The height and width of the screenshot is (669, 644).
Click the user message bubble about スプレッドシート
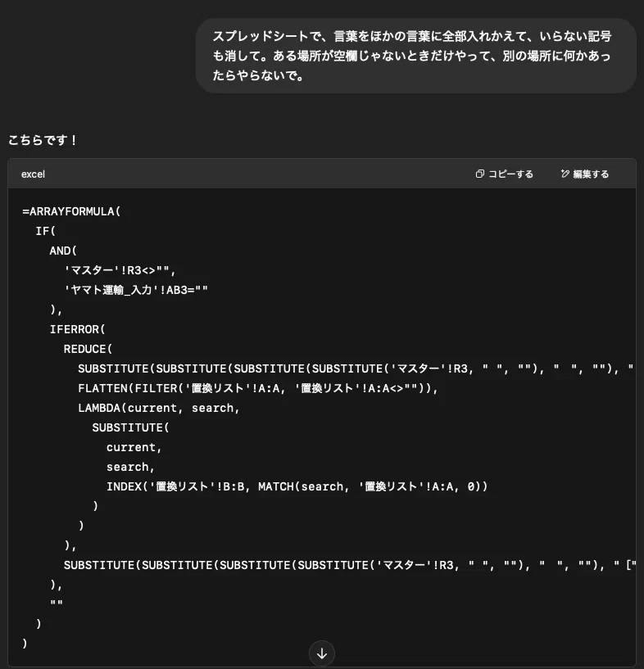(416, 56)
